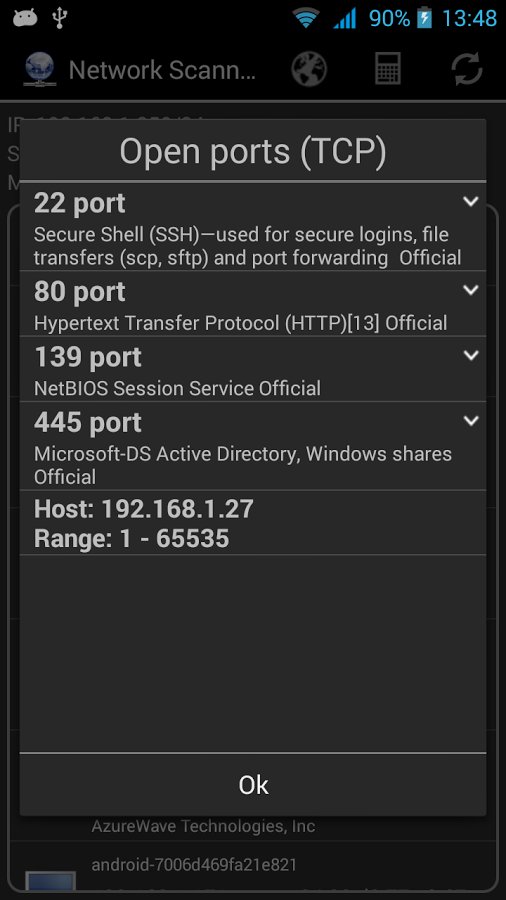Image resolution: width=506 pixels, height=900 pixels.
Task: Tap the battery charging icon
Action: 424,18
